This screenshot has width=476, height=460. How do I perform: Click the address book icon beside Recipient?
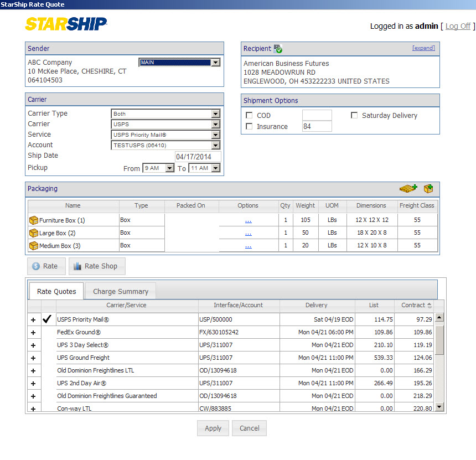point(278,49)
